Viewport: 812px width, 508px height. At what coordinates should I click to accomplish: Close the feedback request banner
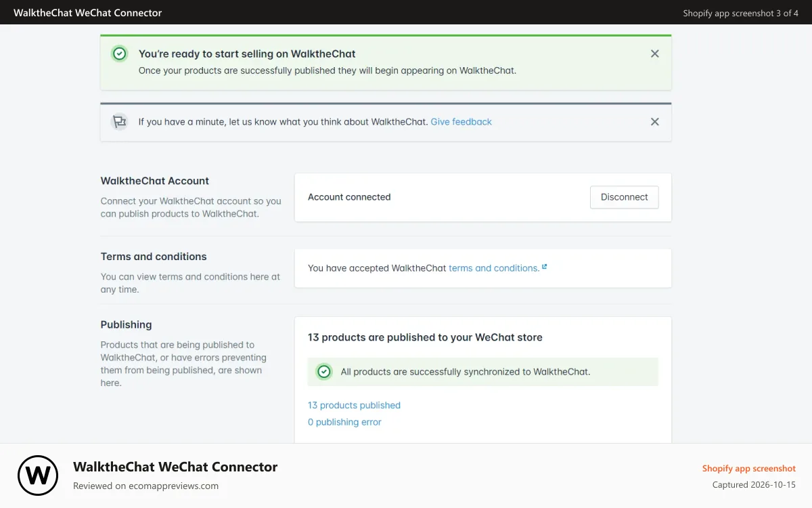[654, 122]
